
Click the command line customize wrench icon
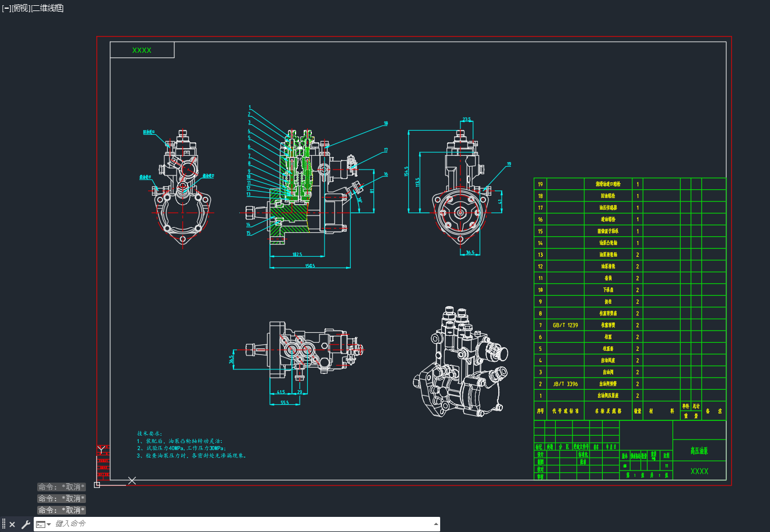pos(26,524)
